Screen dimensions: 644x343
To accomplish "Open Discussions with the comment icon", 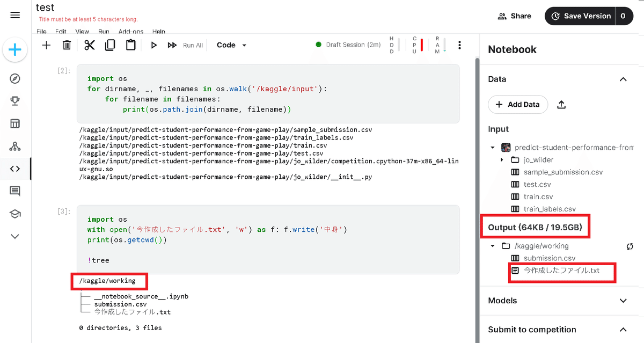I will [x=14, y=191].
